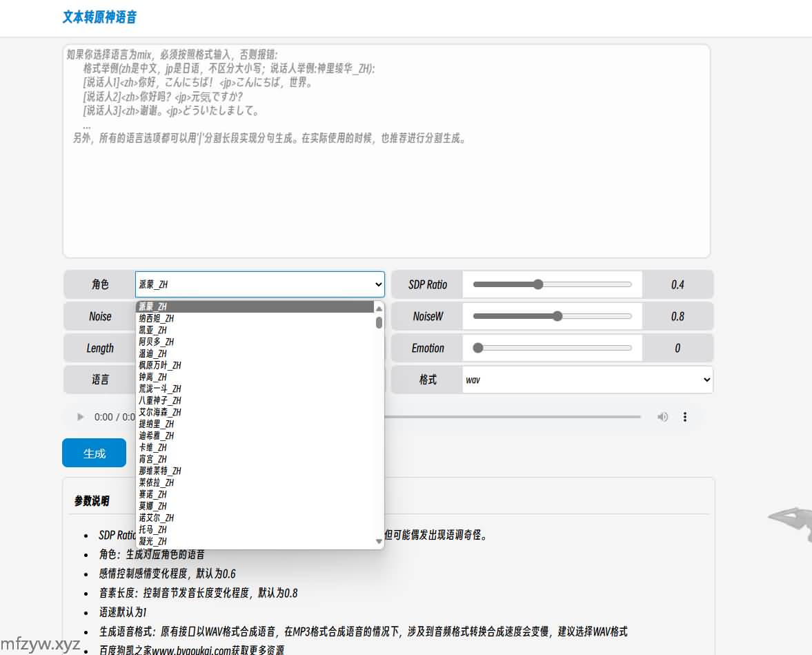
Task: Select 八重神子_ZH voice option
Action: point(160,400)
